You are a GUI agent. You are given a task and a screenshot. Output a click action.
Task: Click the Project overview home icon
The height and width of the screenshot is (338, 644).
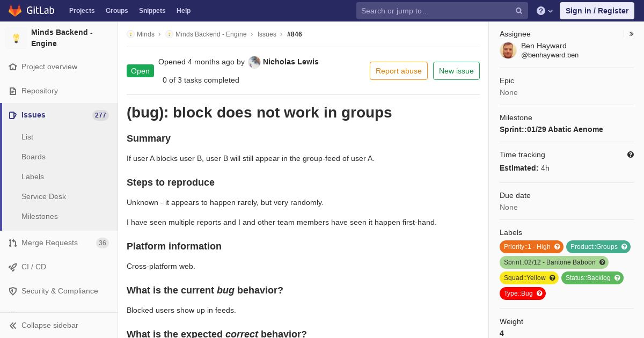tap(13, 67)
